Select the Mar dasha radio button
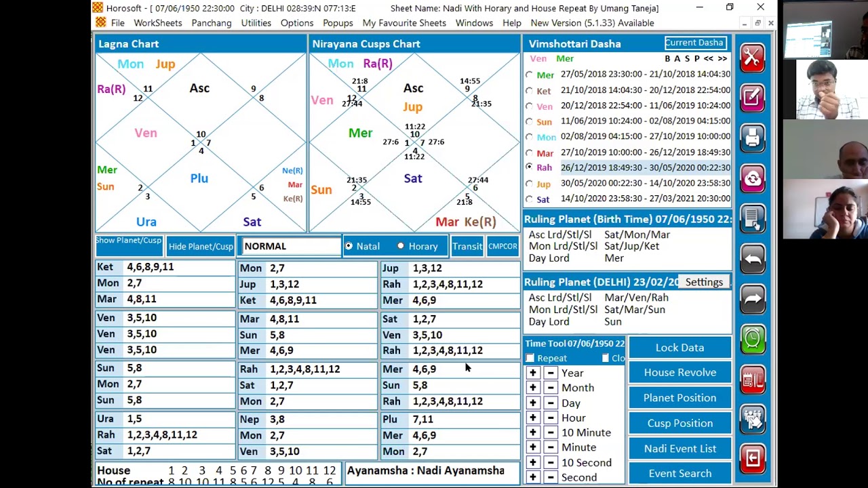The image size is (868, 488). coord(530,152)
